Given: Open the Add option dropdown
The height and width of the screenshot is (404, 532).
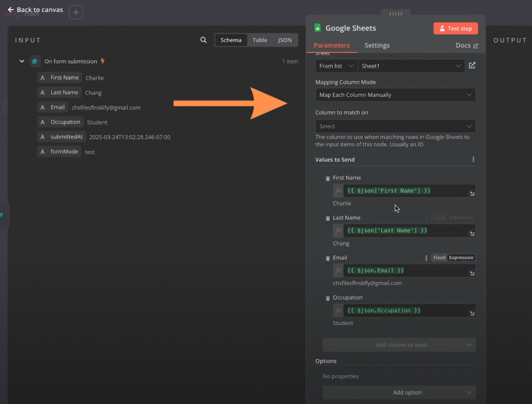Looking at the screenshot, I should pyautogui.click(x=400, y=393).
